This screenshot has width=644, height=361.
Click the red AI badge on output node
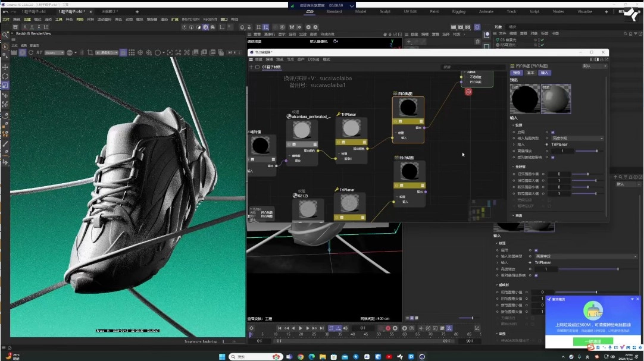click(468, 92)
